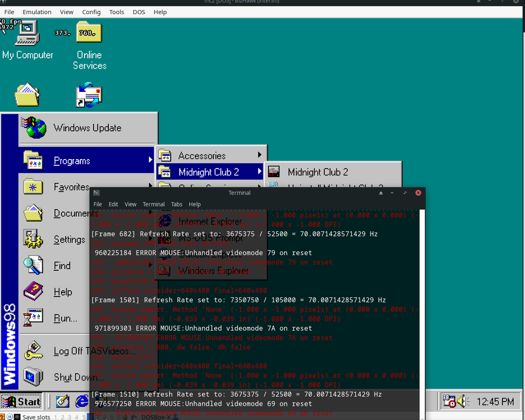Viewport: 525px width, 420px height.
Task: Open Terminal File menu
Action: coord(98,204)
